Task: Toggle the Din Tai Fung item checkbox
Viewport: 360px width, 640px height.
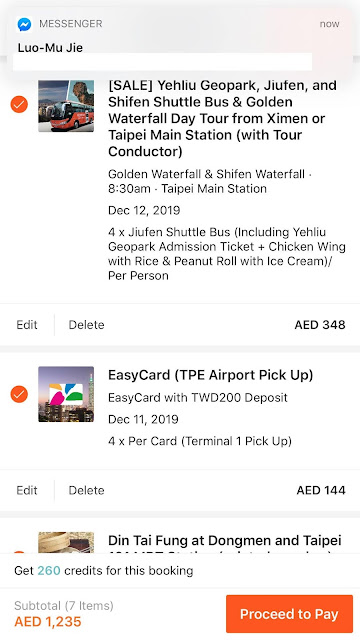Action: tap(19, 553)
